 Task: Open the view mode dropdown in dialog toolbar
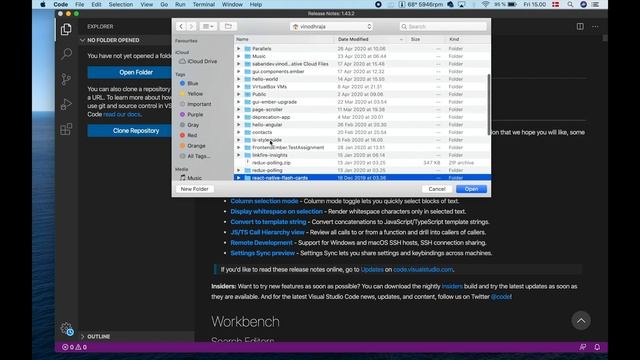point(208,27)
